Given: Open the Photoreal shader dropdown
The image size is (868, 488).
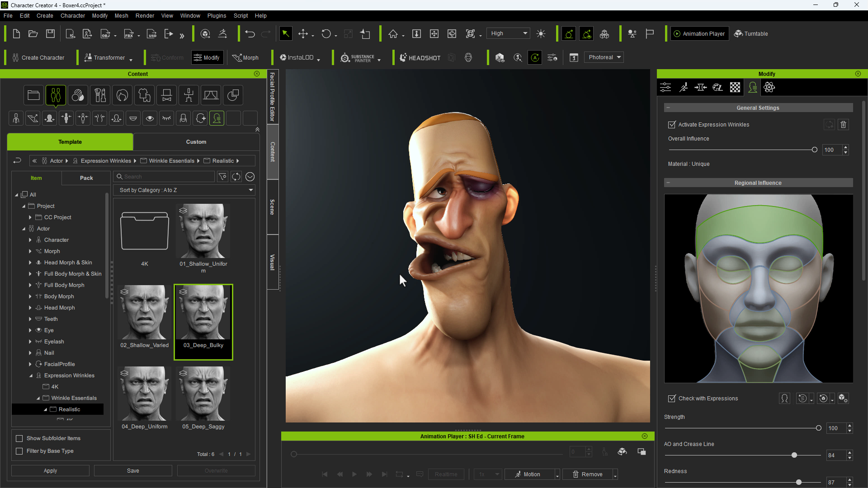Looking at the screenshot, I should [x=604, y=57].
